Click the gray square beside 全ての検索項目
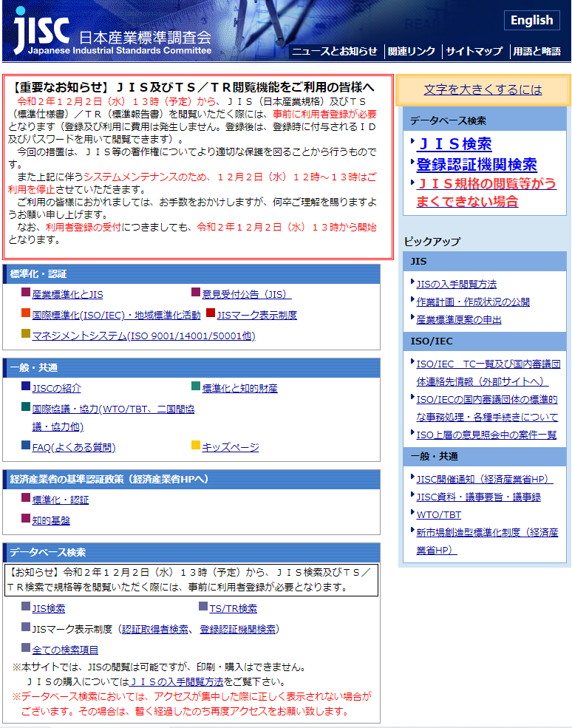572x728 pixels. tap(26, 647)
